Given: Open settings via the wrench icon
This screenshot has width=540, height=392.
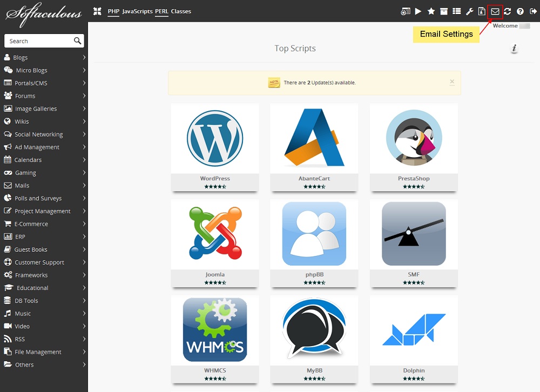Looking at the screenshot, I should pyautogui.click(x=469, y=11).
